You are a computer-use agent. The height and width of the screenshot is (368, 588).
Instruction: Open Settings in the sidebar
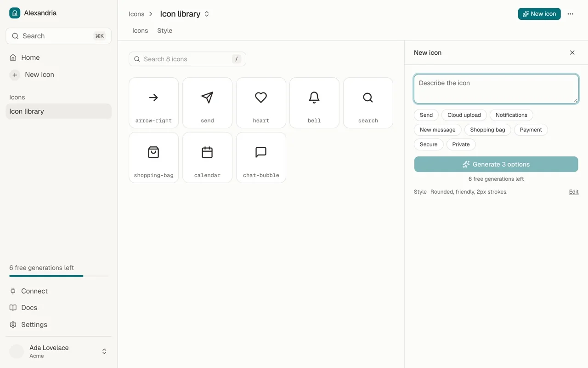tap(58, 325)
